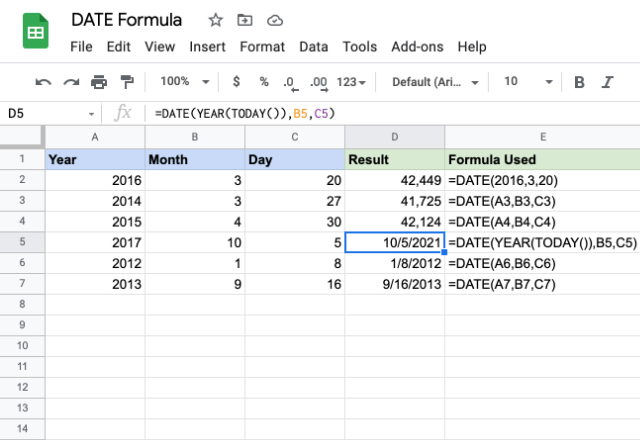The width and height of the screenshot is (640, 440).
Task: Click cell with =DATE(YEAR(TODAY()),B5,C5) in column E
Action: coord(542,242)
